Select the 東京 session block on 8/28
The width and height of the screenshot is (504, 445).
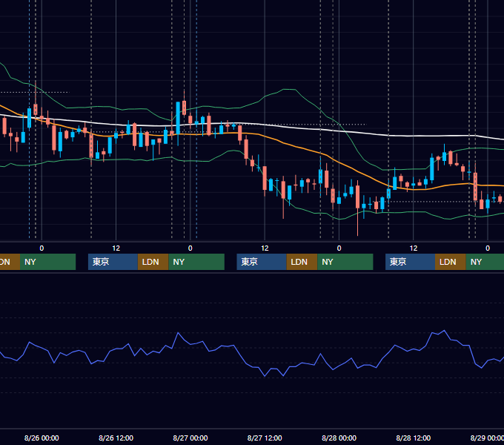(x=410, y=262)
